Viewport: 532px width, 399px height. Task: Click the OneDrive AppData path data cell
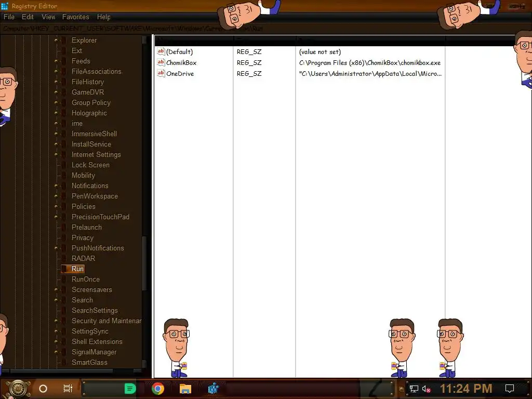[x=370, y=74]
